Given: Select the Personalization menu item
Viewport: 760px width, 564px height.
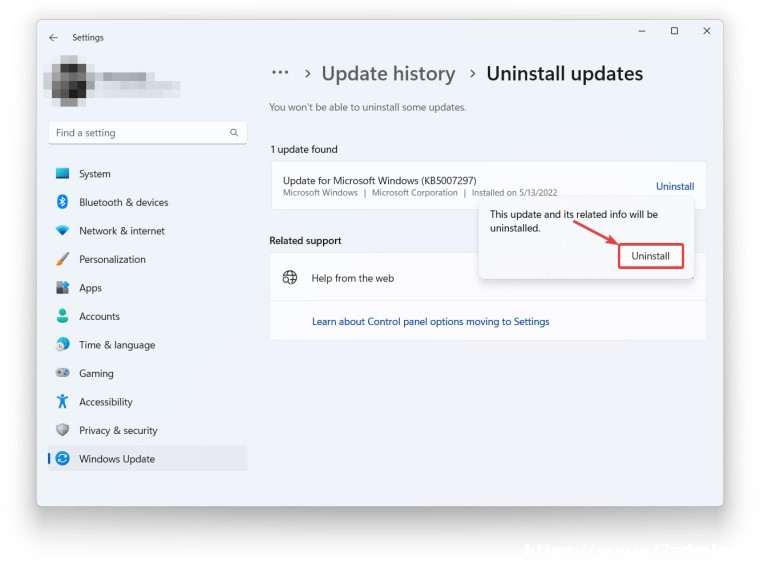Looking at the screenshot, I should point(112,259).
